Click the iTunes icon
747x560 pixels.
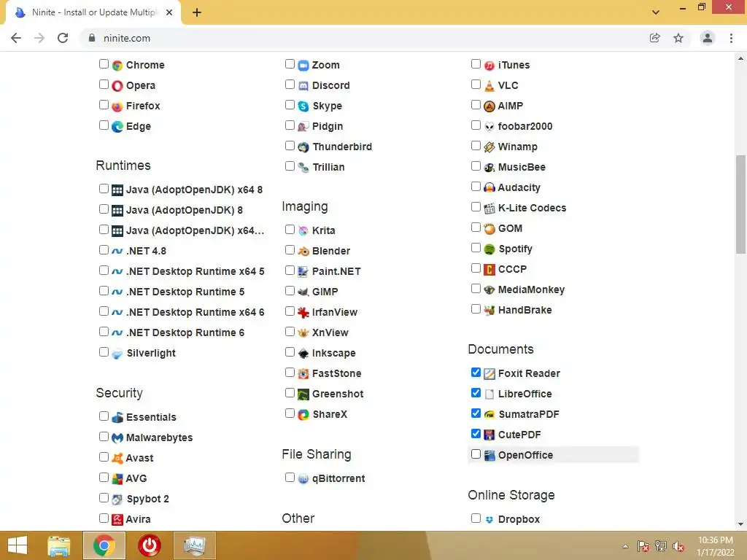[489, 65]
